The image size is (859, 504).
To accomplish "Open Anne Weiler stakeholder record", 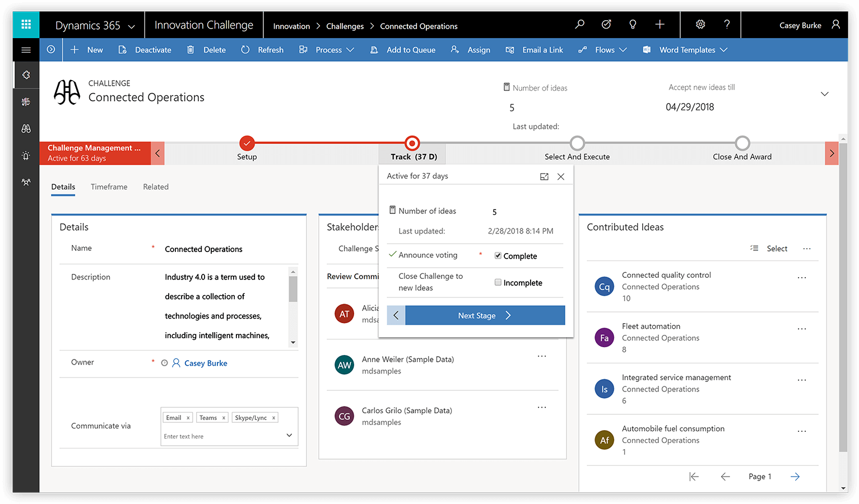I will pyautogui.click(x=407, y=360).
